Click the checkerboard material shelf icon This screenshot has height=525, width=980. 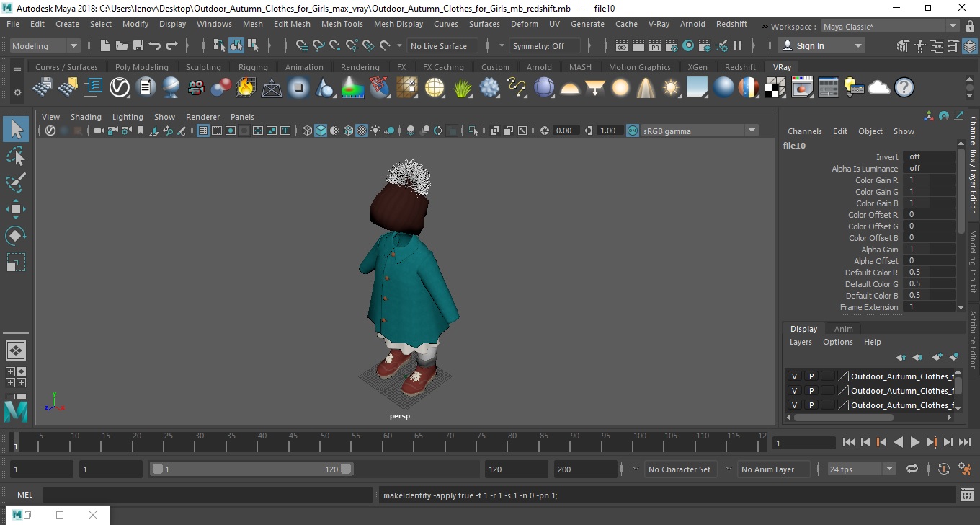pyautogui.click(x=775, y=88)
